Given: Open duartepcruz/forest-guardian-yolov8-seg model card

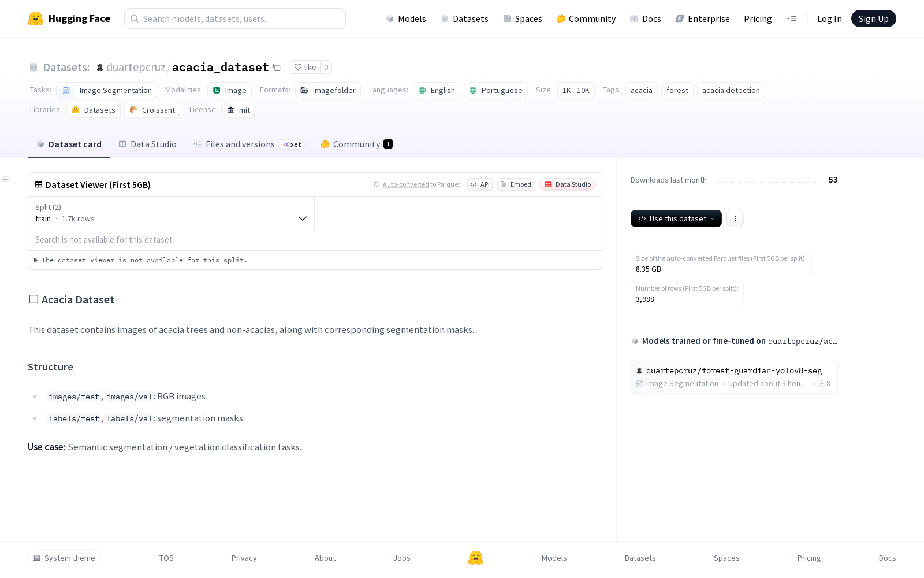Looking at the screenshot, I should coord(734,376).
